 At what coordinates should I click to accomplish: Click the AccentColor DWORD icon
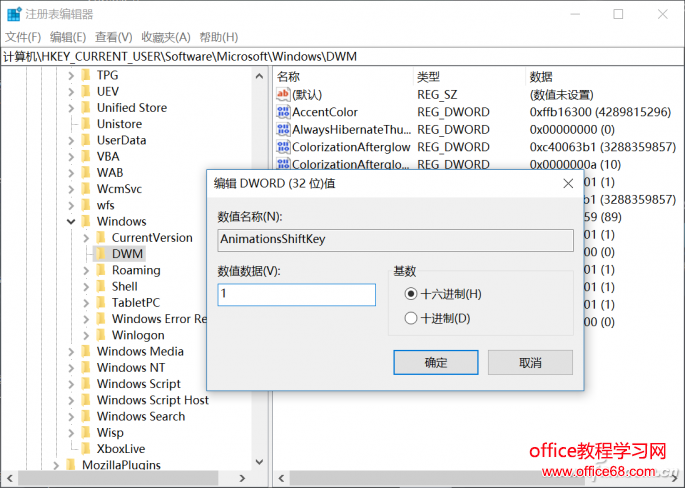tap(283, 112)
